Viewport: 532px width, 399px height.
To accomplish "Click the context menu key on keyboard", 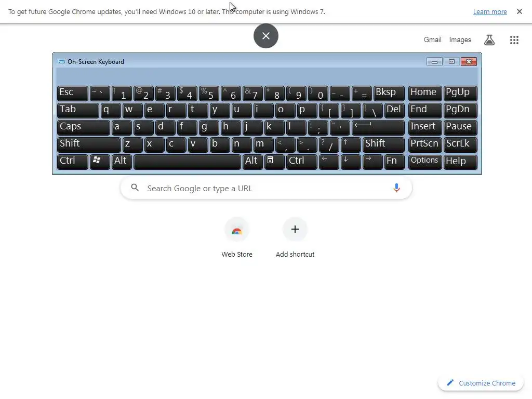I will (x=274, y=162).
